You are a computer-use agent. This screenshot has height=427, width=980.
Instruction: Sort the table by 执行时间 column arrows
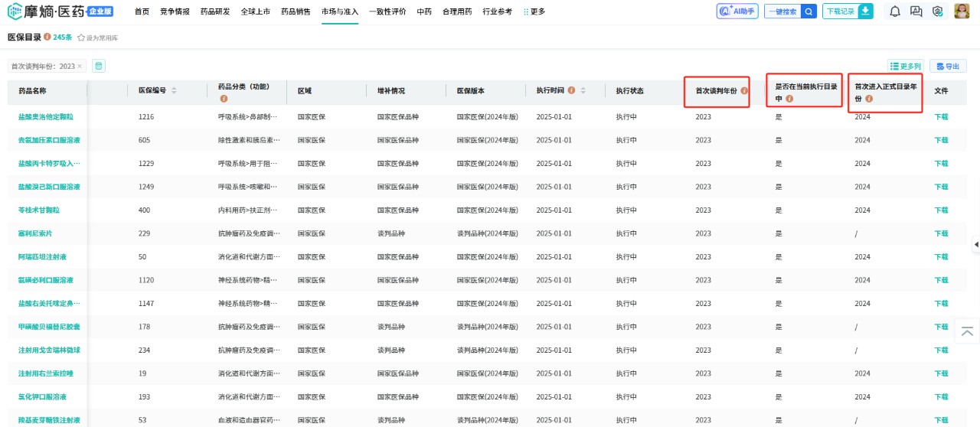coord(583,90)
